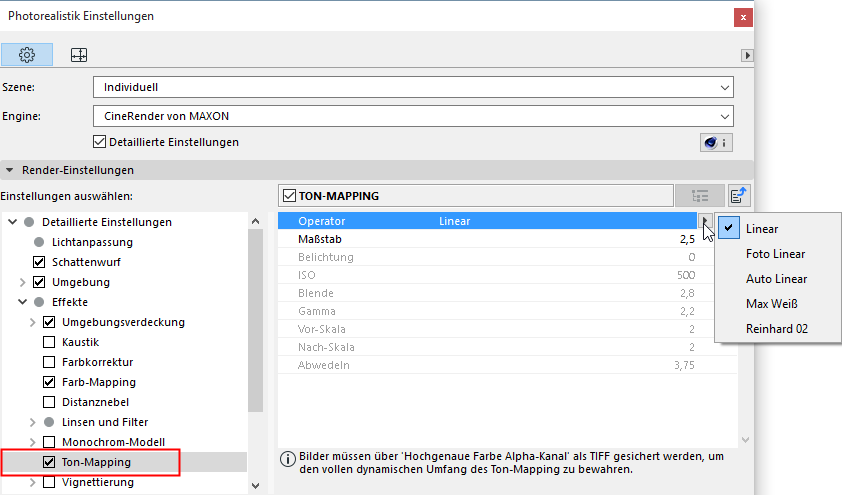Uncheck the Farb-Mapping checkbox
Screen dimensions: 842x495
click(x=49, y=382)
